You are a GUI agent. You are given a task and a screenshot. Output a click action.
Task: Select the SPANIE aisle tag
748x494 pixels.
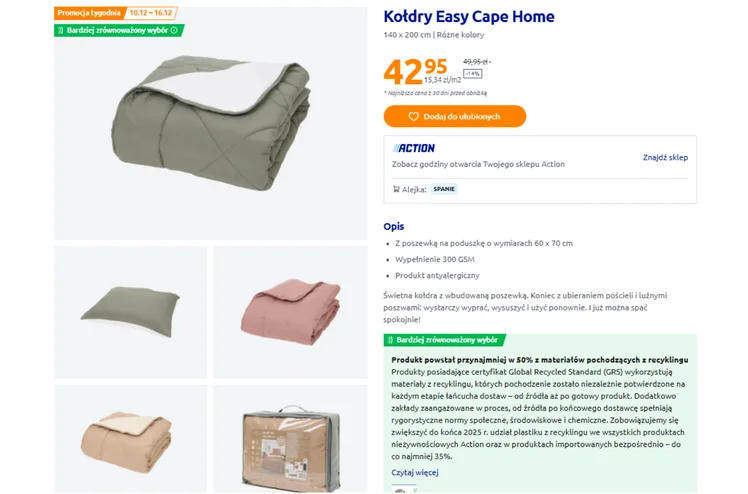pyautogui.click(x=444, y=188)
